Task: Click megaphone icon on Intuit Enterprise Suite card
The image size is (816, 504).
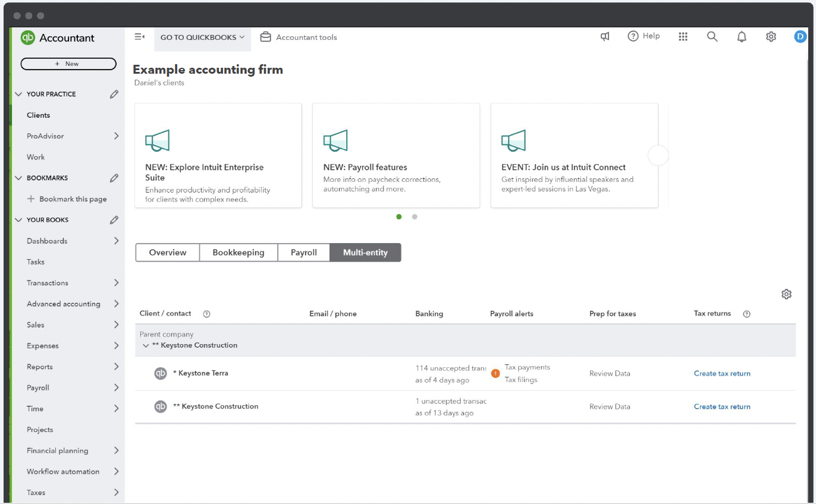Action: (x=158, y=140)
